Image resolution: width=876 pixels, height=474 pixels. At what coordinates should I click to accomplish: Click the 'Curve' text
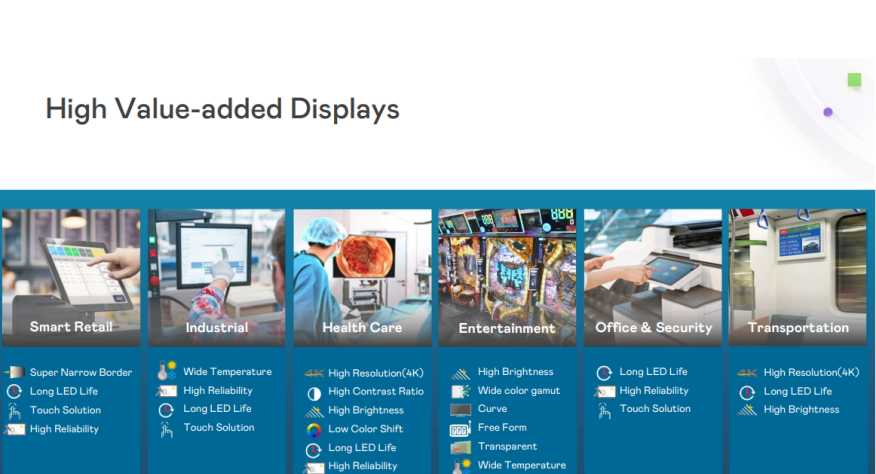pos(492,409)
